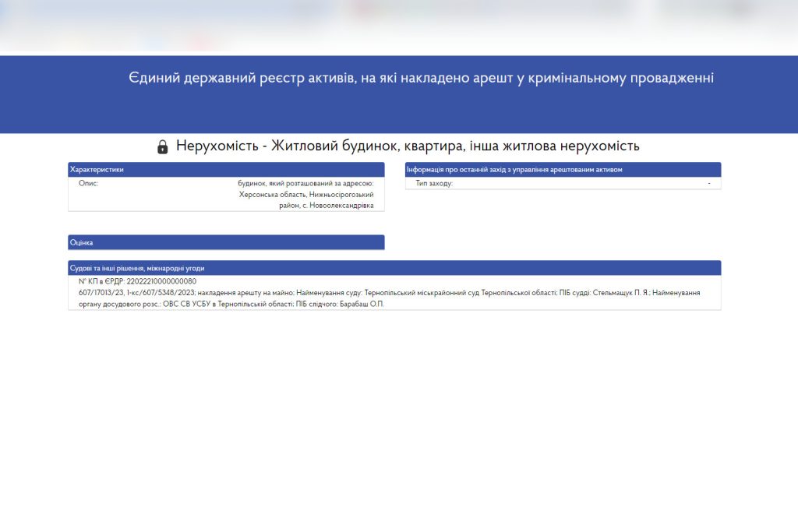Image resolution: width=798 pixels, height=532 pixels.
Task: Click 'будинок, який розташований за адресою' text
Action: tap(305, 183)
